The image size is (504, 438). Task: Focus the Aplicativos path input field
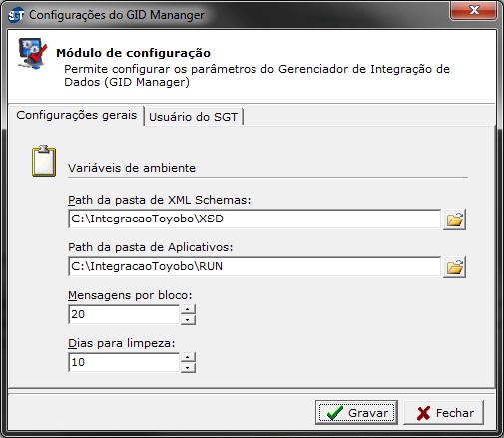click(254, 266)
